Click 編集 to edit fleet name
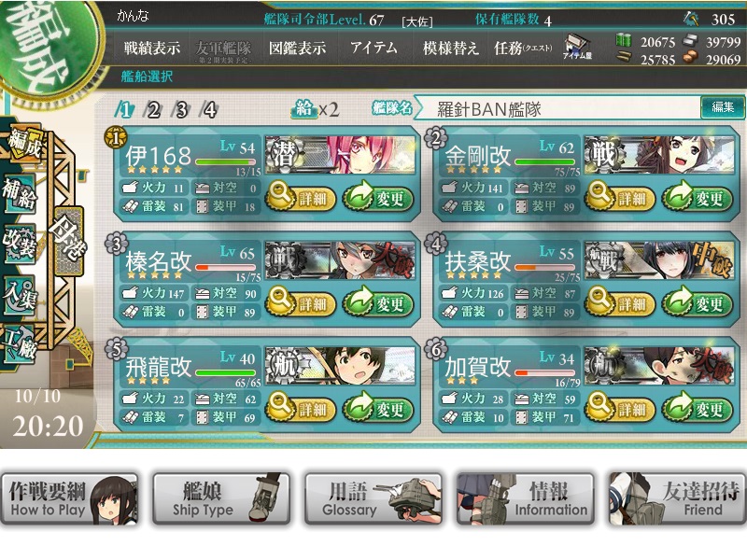747x560 pixels. 722,107
